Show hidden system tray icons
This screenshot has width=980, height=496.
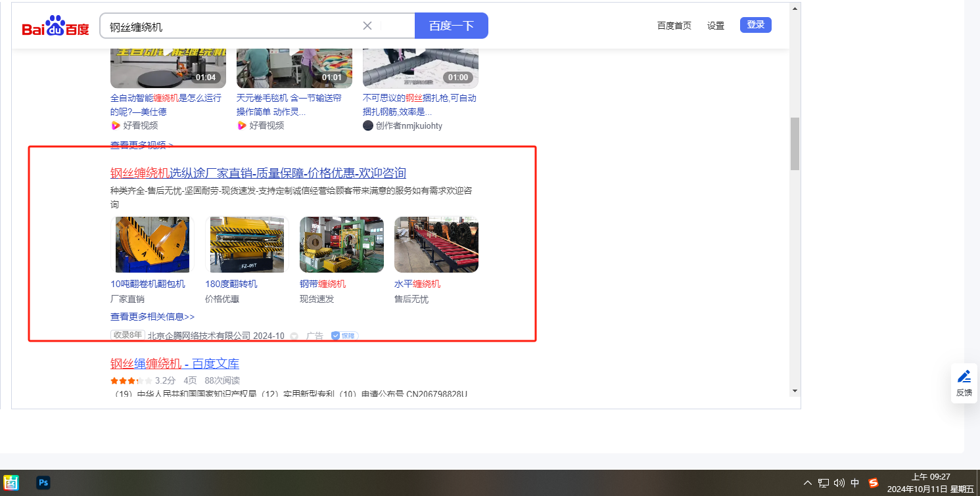(x=808, y=483)
